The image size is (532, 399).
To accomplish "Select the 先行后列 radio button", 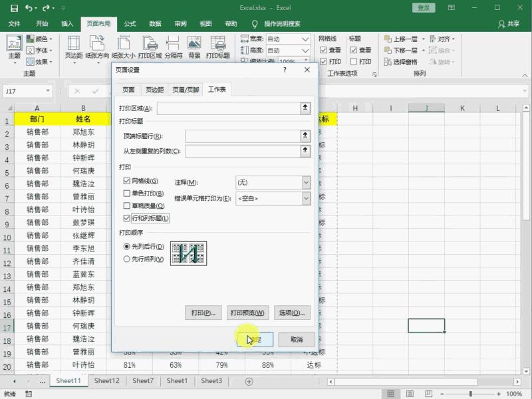I will (126, 259).
